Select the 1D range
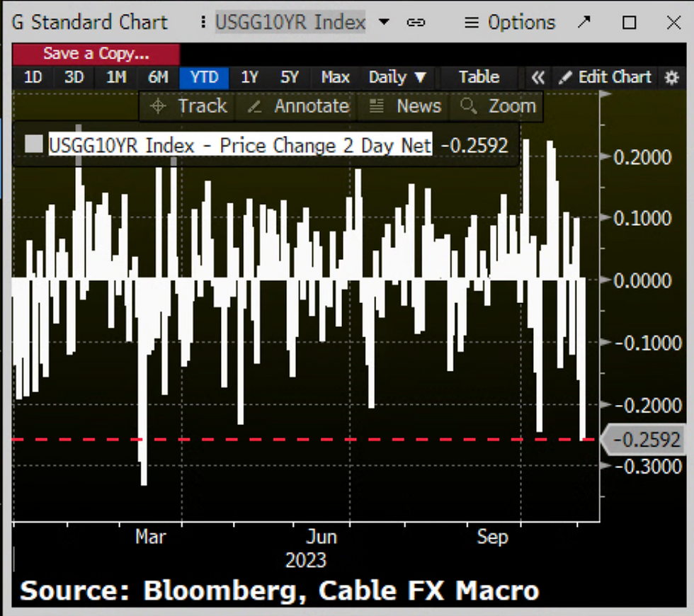This screenshot has width=694, height=616. click(x=33, y=78)
